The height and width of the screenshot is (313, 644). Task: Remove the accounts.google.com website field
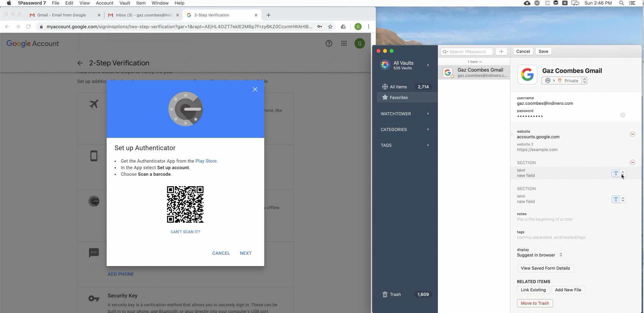pyautogui.click(x=633, y=134)
